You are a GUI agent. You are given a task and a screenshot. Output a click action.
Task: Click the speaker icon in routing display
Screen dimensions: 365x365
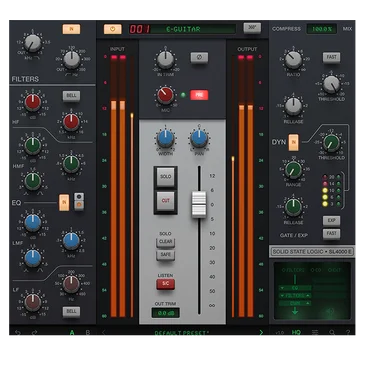(330, 311)
